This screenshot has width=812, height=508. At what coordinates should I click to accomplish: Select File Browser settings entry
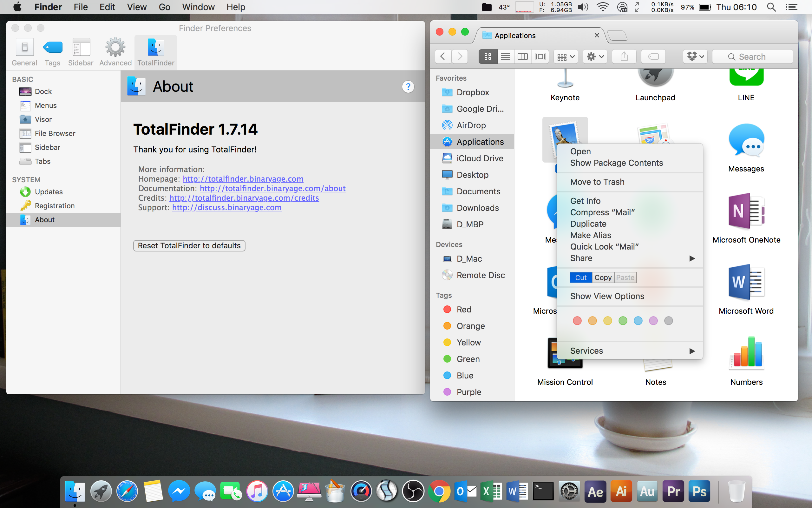63,133
